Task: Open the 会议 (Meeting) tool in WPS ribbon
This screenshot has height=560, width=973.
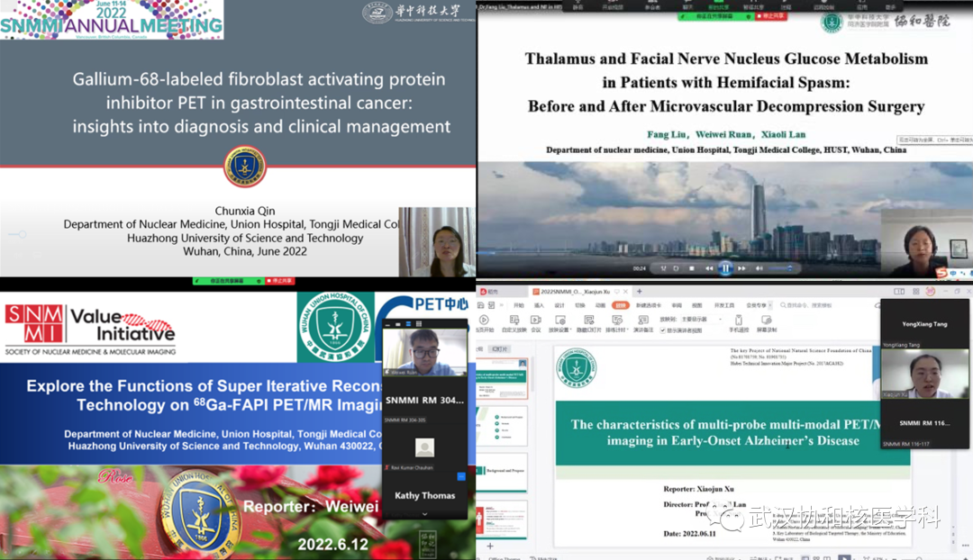Action: tap(534, 321)
